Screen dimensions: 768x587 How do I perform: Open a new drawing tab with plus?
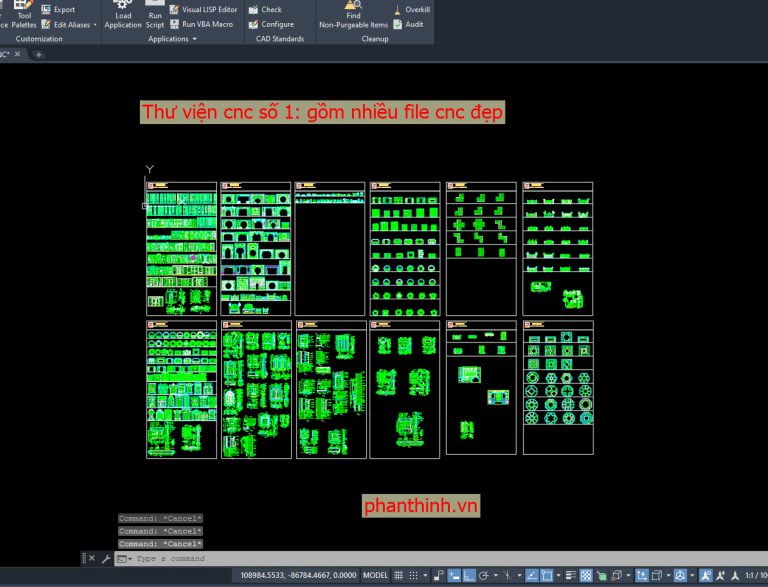(39, 54)
